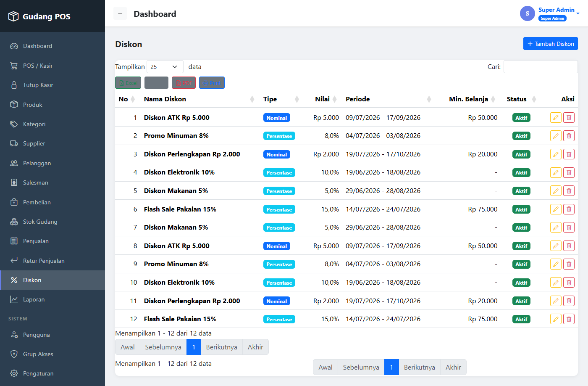This screenshot has height=386, width=588.
Task: Click the Gudang POS box logo icon
Action: click(13, 16)
